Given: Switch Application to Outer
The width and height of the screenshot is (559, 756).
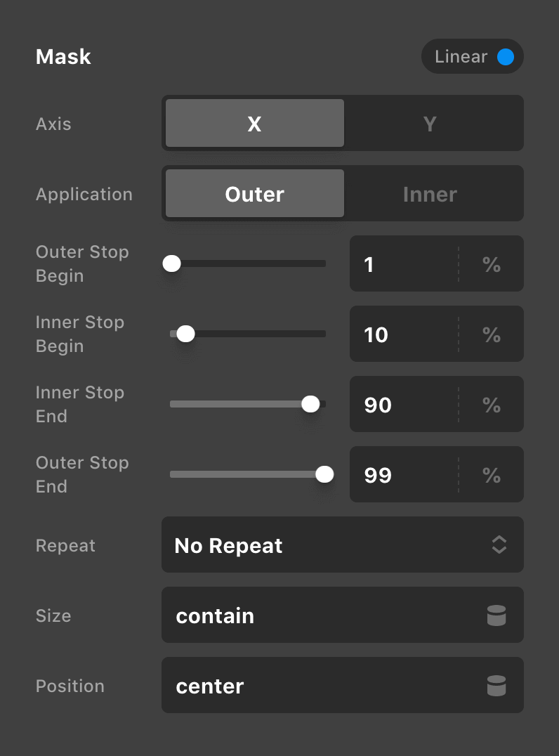Looking at the screenshot, I should [x=255, y=194].
